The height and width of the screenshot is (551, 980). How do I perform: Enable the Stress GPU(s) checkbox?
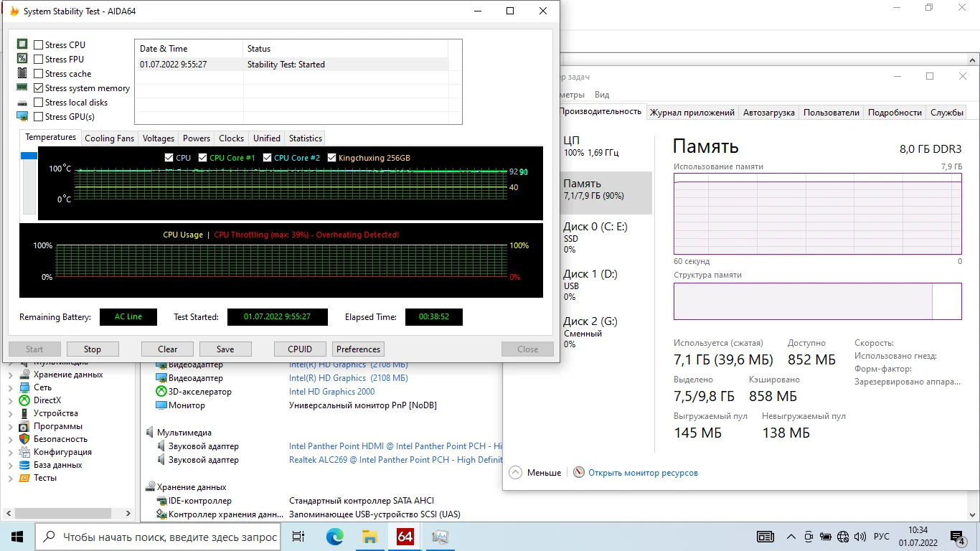coord(39,117)
